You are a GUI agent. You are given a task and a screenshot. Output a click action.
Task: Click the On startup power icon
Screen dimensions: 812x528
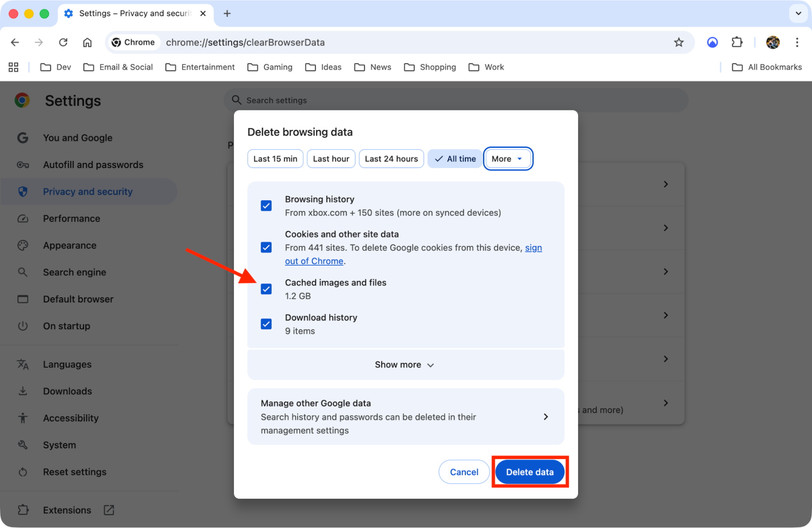pos(23,326)
